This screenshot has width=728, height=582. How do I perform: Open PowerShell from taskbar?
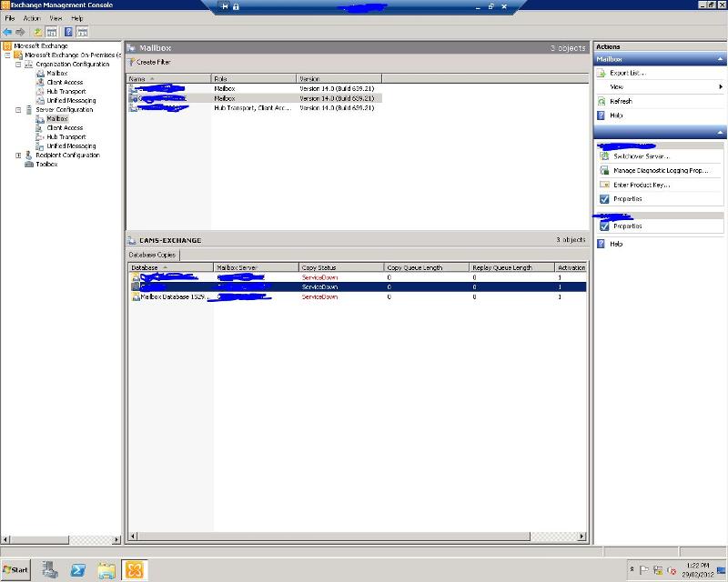77,570
